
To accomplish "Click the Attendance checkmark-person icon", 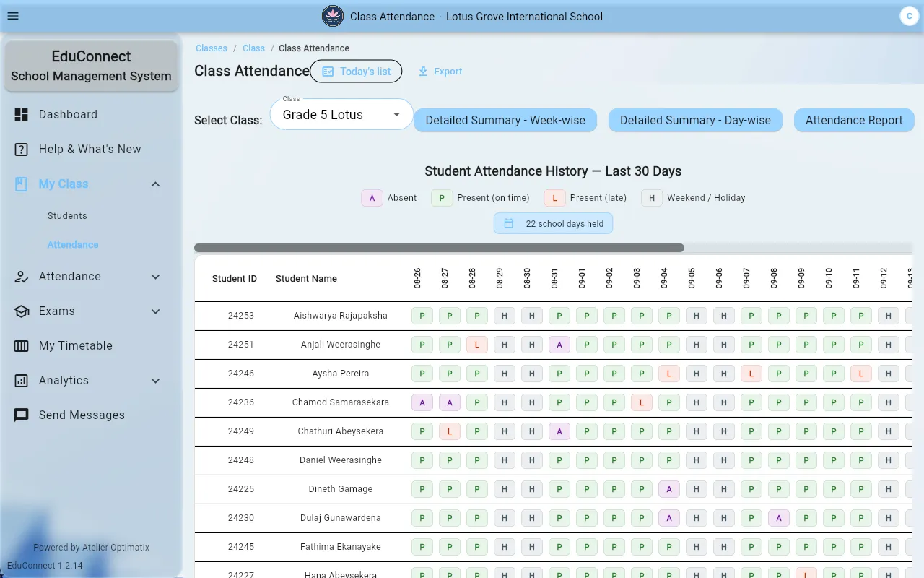I will (x=22, y=276).
